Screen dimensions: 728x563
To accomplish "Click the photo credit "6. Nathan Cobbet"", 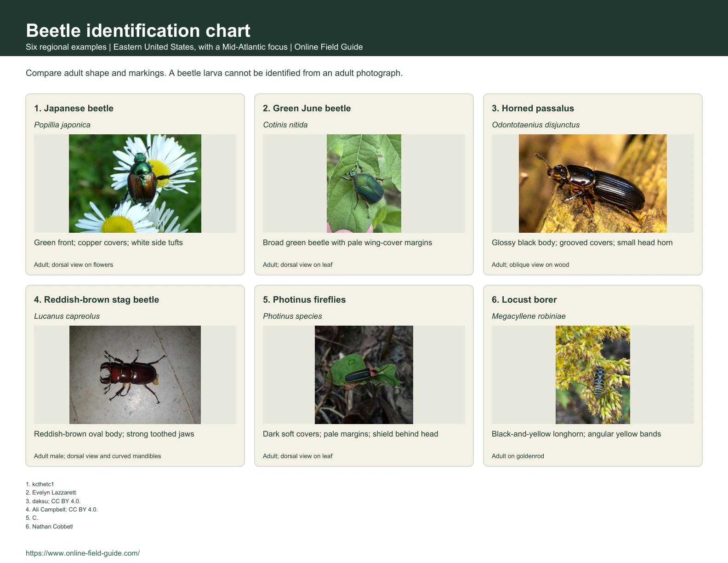I will [x=49, y=526].
